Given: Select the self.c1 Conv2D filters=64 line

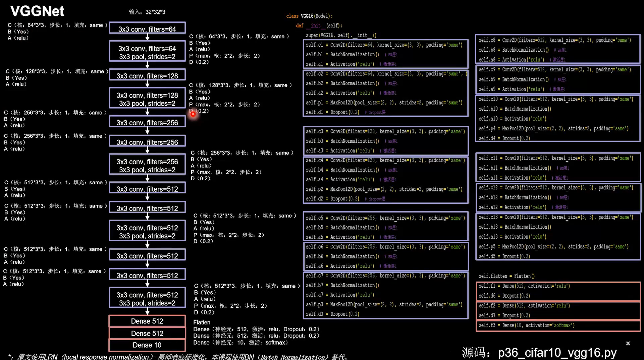Looking at the screenshot, I should [x=384, y=45].
